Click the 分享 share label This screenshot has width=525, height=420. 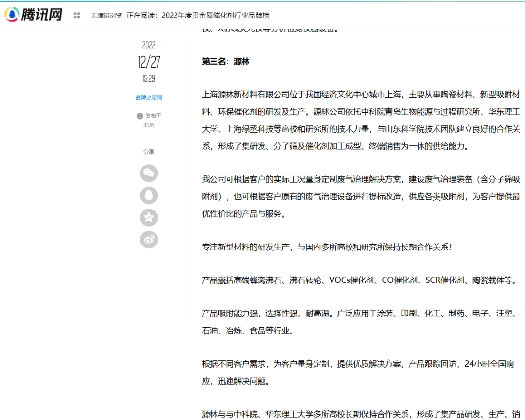(149, 151)
